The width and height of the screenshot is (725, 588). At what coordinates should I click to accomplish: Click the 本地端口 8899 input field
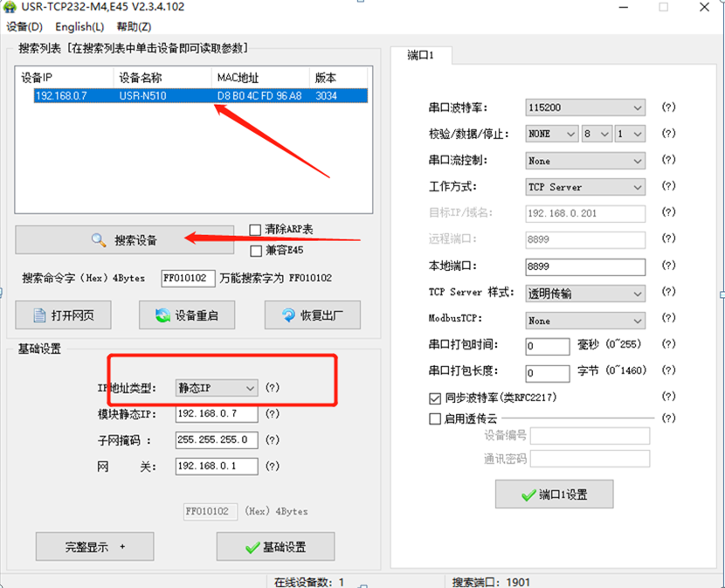click(585, 267)
